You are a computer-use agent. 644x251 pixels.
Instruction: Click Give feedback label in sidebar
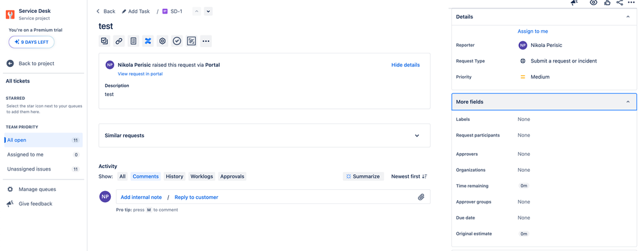tap(35, 204)
